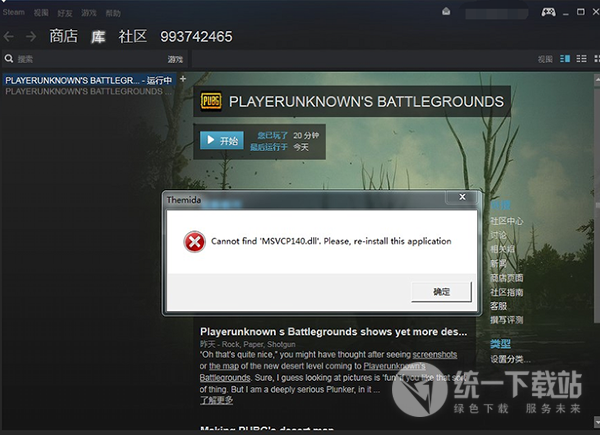The width and height of the screenshot is (600, 435).
Task: Click the plus icon to add game
Action: [x=183, y=78]
